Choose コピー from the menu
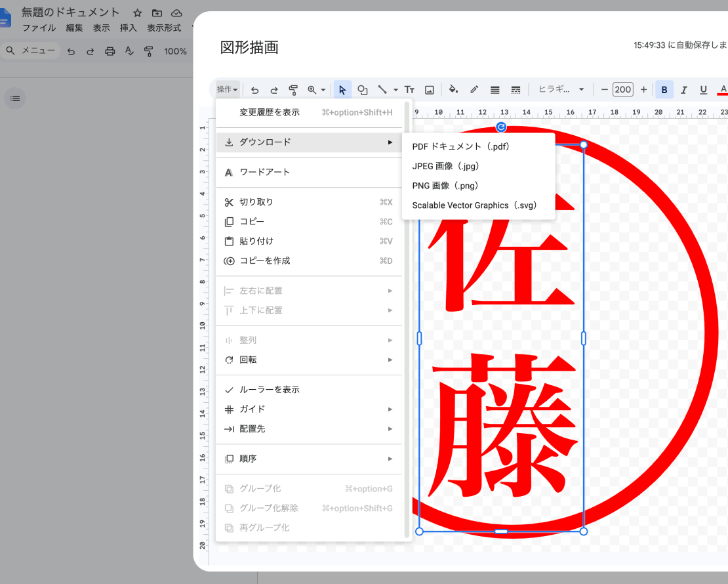This screenshot has width=728, height=584. (x=309, y=222)
